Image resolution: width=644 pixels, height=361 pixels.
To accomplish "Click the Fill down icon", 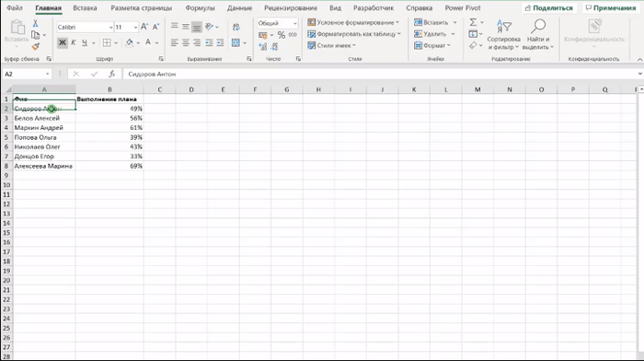I will (473, 34).
